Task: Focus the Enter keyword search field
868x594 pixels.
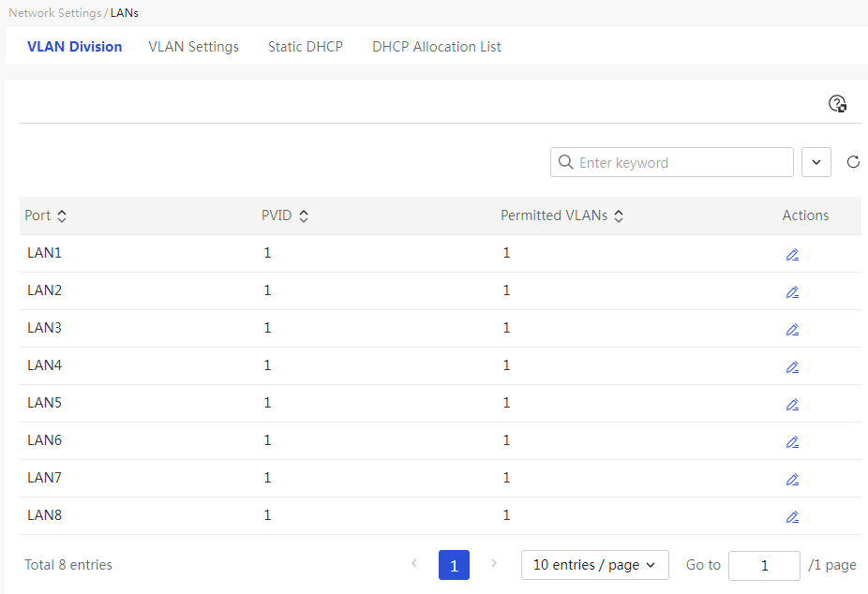Action: pos(671,162)
